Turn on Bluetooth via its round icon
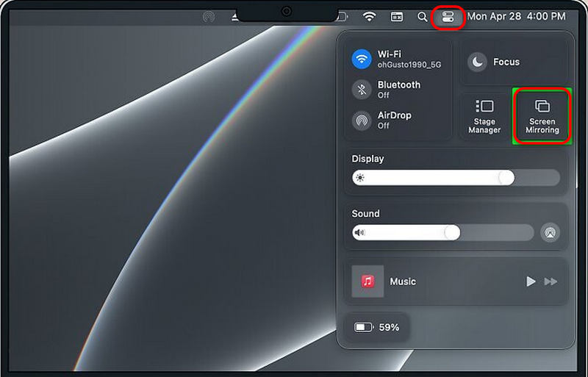Image resolution: width=588 pixels, height=377 pixels. pos(361,90)
